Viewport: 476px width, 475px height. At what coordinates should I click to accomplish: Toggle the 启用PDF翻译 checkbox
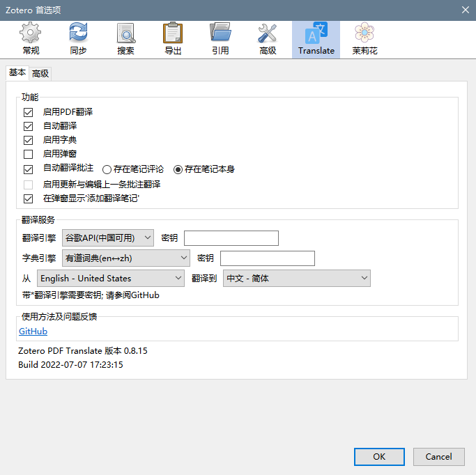[x=29, y=112]
